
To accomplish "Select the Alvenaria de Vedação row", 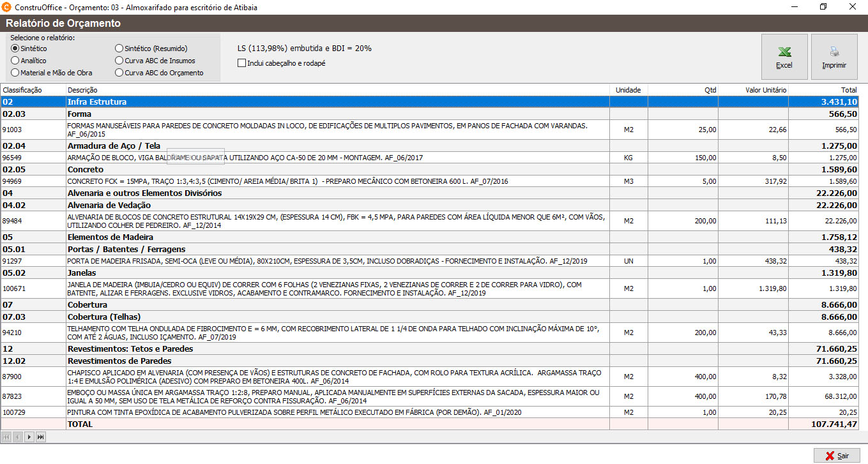I will tap(430, 205).
